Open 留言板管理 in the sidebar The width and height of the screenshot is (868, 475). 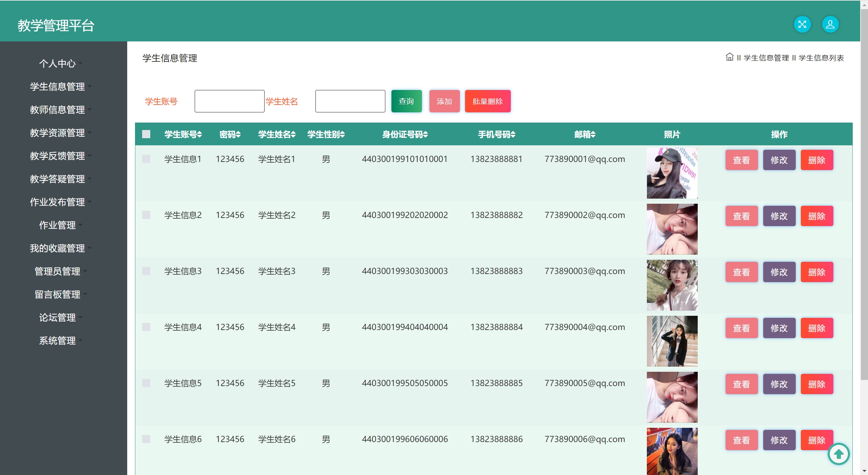pos(57,294)
